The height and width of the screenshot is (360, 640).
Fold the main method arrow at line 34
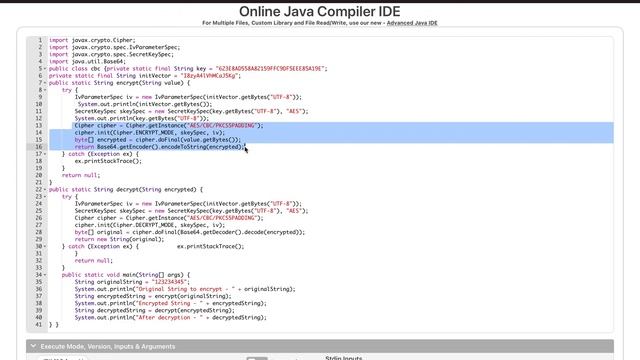pos(45,275)
